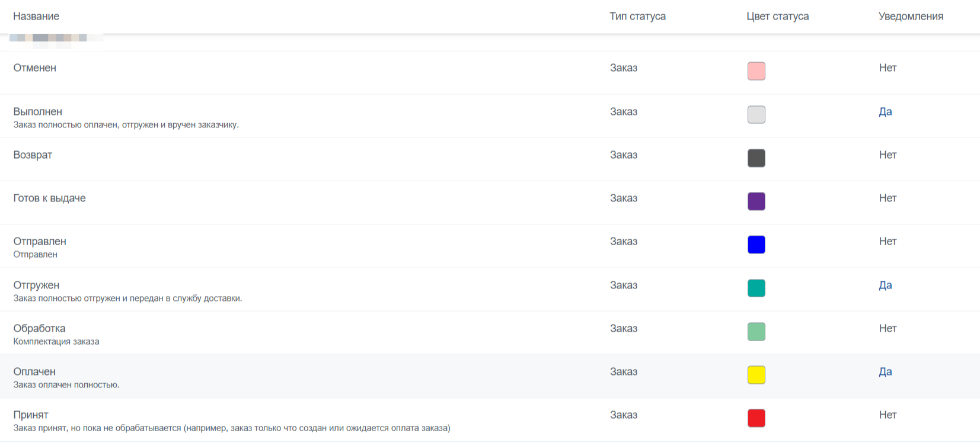Select the Возврат status row title
The image size is (980, 446).
click(33, 155)
